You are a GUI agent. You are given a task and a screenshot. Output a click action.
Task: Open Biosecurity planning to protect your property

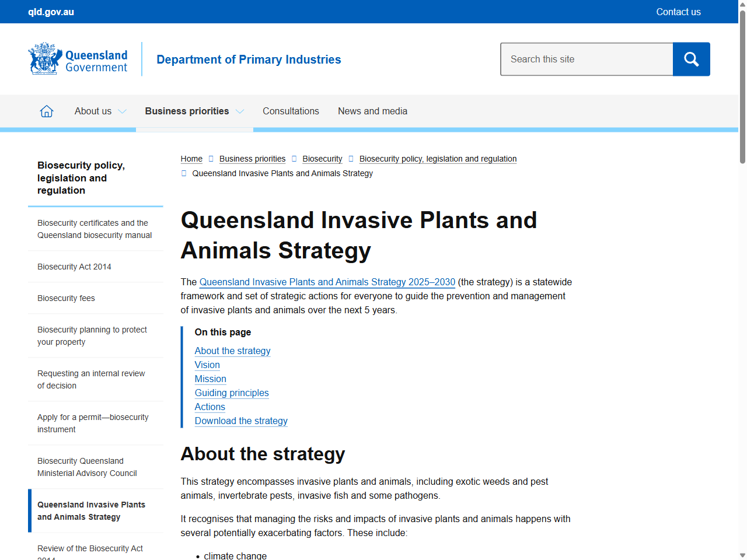pyautogui.click(x=96, y=336)
